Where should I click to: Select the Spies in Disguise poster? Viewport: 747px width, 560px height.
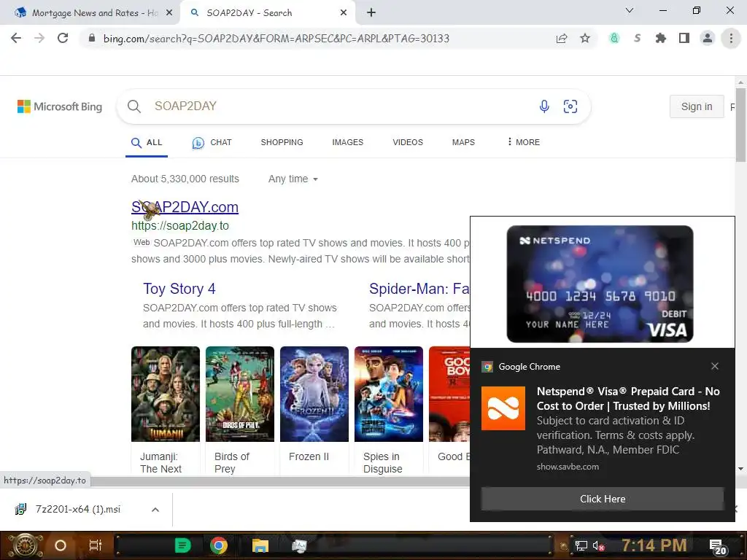tap(389, 394)
